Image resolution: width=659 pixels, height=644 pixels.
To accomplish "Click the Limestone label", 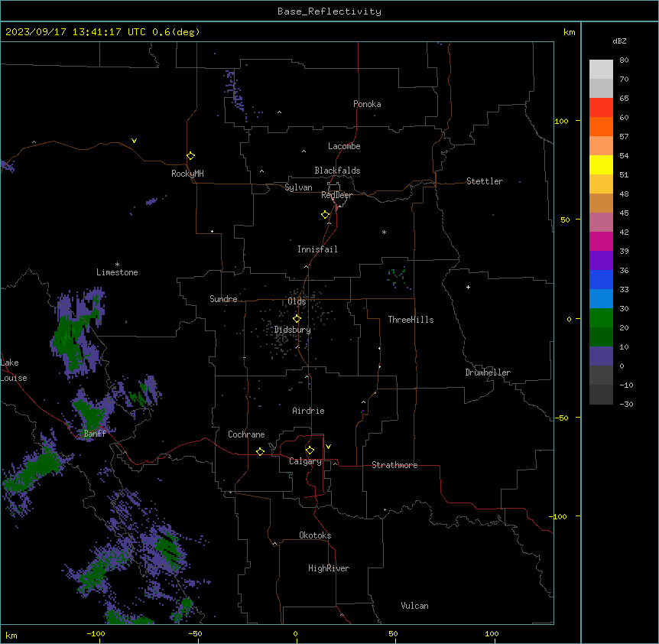I will click(x=117, y=272).
